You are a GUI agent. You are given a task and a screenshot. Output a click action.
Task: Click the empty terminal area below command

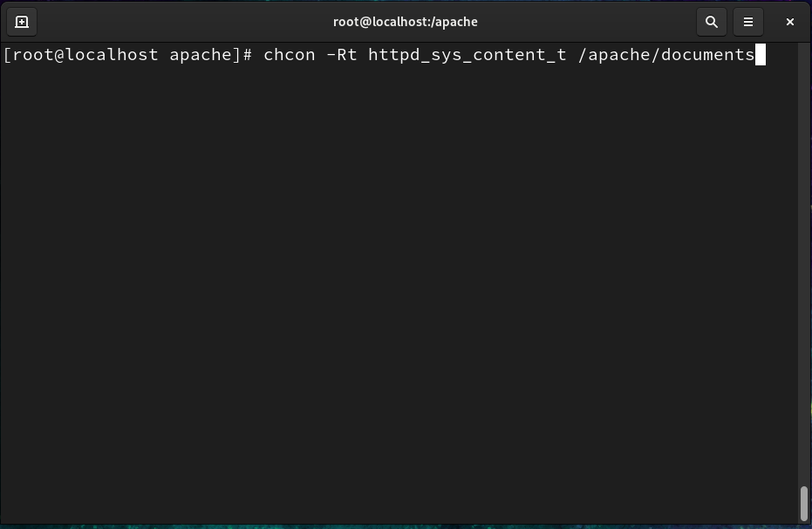tap(399, 290)
